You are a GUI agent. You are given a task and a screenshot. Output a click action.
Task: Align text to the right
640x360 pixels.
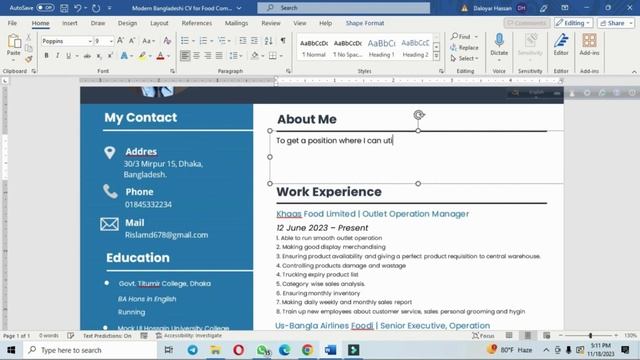point(208,56)
